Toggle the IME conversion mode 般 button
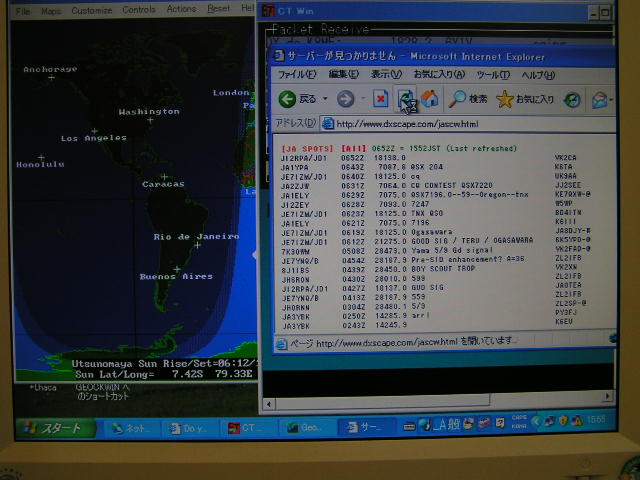 tap(455, 425)
